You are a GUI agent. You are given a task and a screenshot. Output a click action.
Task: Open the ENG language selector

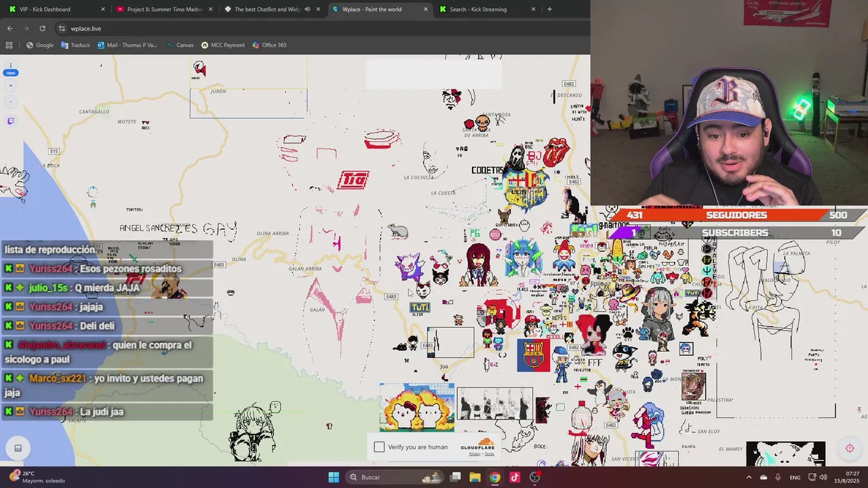click(795, 477)
